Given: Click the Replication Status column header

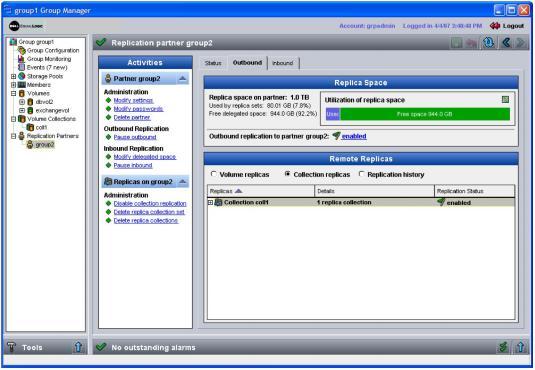Looking at the screenshot, I should click(475, 191).
